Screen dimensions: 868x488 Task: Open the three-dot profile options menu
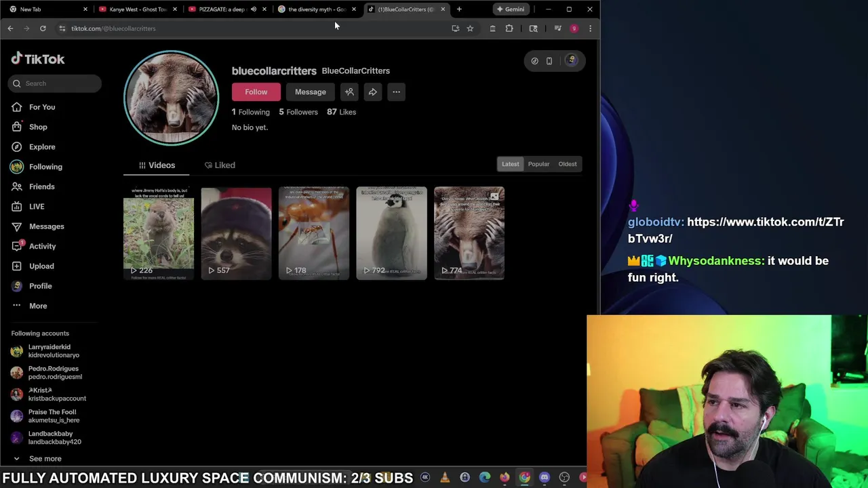coord(396,91)
